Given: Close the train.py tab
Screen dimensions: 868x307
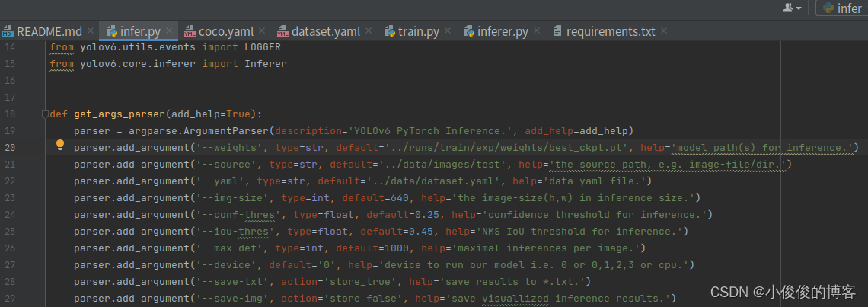Looking at the screenshot, I should point(448,31).
